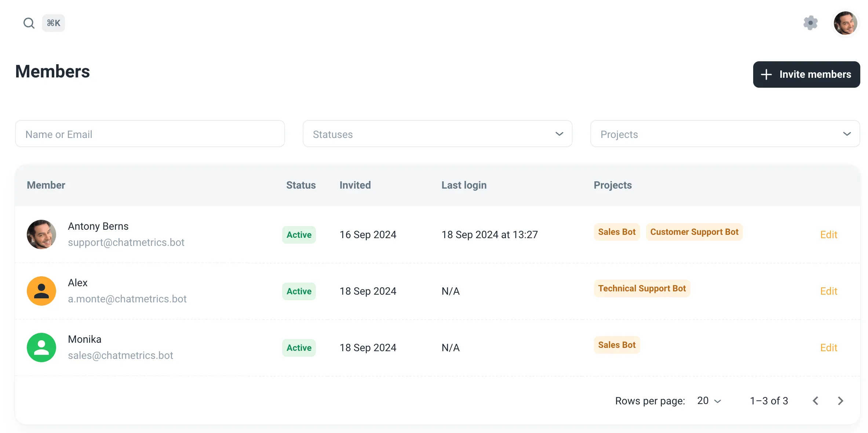Open the Projects filter dropdown
This screenshot has height=433, width=868.
725,134
